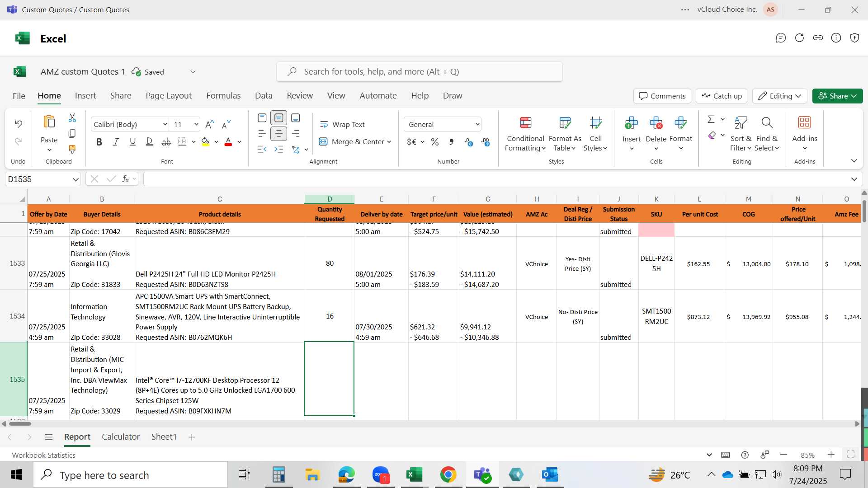
Task: Toggle Underline formatting
Action: point(132,142)
